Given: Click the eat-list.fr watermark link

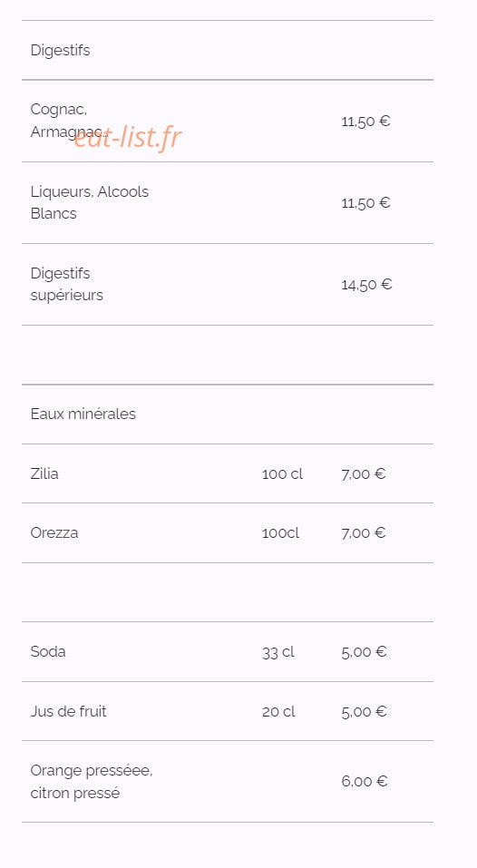Looking at the screenshot, I should 127,137.
